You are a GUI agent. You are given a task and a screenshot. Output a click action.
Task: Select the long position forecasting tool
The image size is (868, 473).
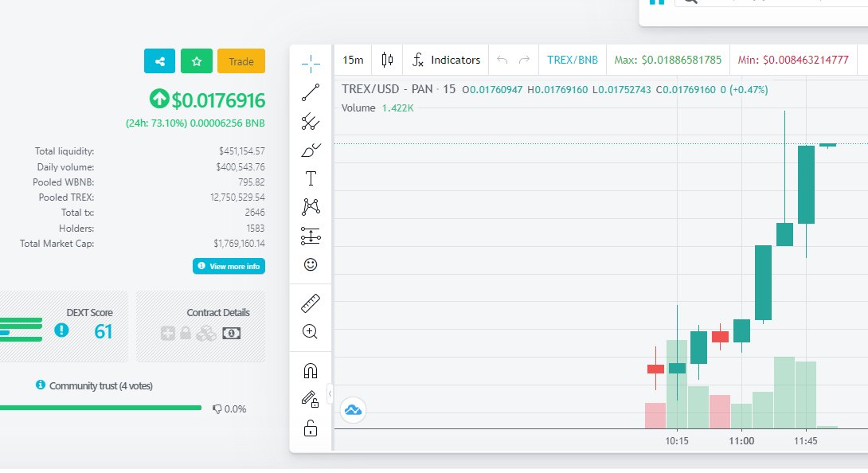pyautogui.click(x=311, y=236)
